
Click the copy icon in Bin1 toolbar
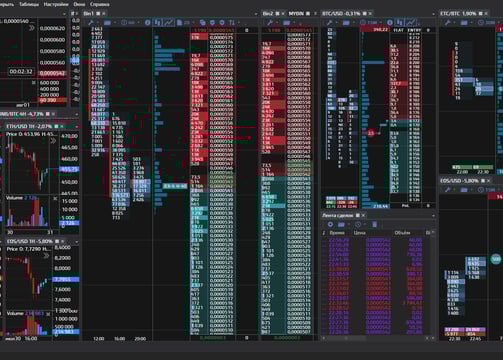(x=202, y=22)
